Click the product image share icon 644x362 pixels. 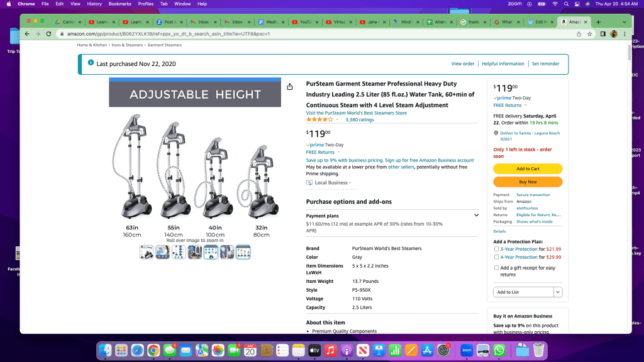tap(289, 87)
